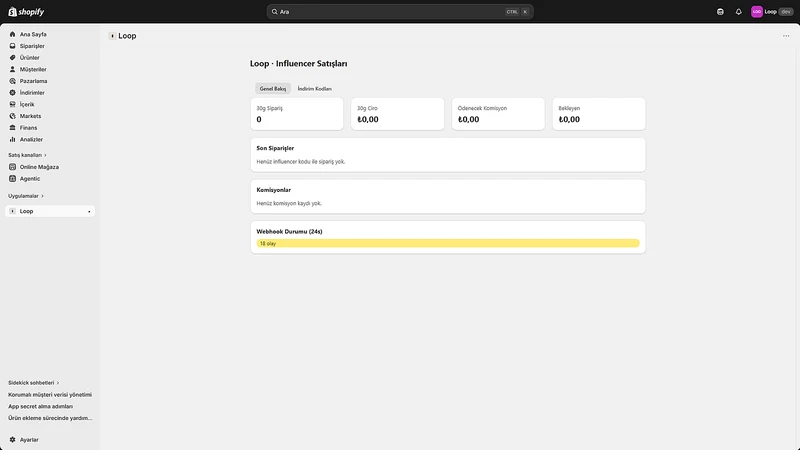The image size is (800, 450).
Task: Click the Bekleyen card
Action: click(x=598, y=114)
